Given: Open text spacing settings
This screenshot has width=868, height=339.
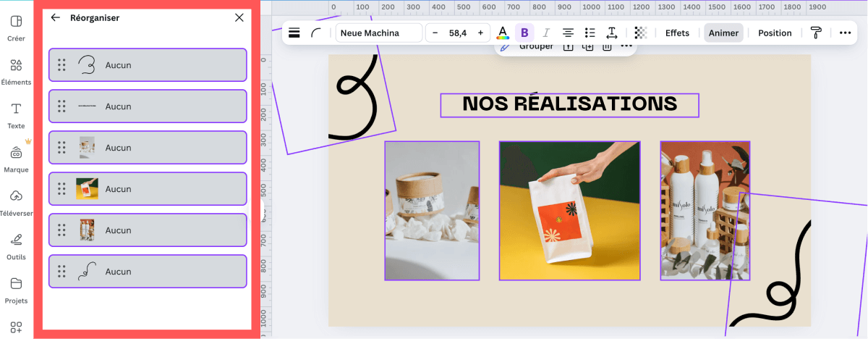Looking at the screenshot, I should coord(611,33).
